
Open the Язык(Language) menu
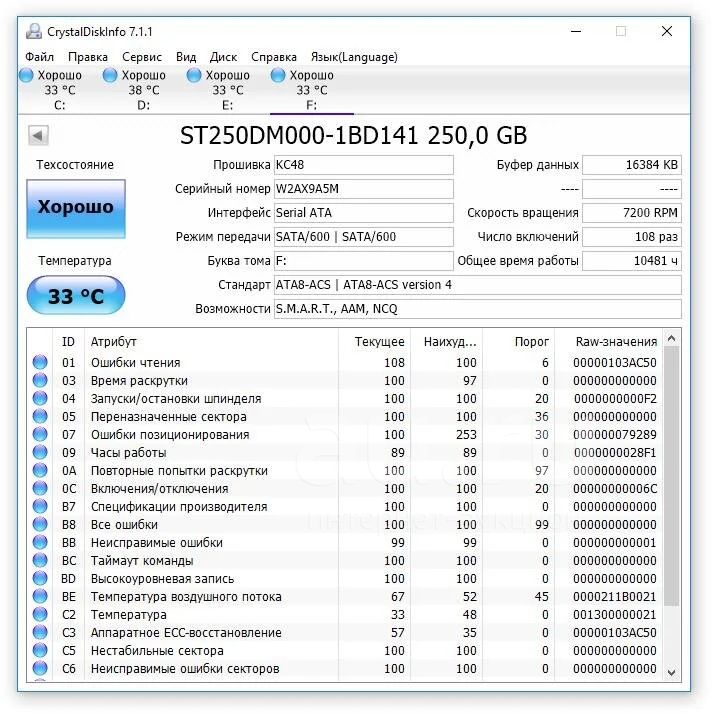(x=354, y=57)
